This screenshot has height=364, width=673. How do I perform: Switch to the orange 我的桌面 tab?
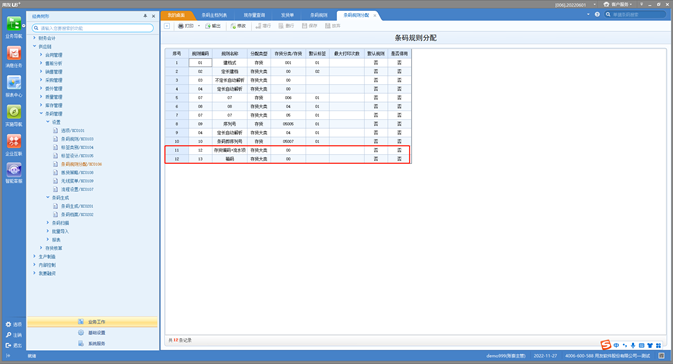[x=176, y=15]
